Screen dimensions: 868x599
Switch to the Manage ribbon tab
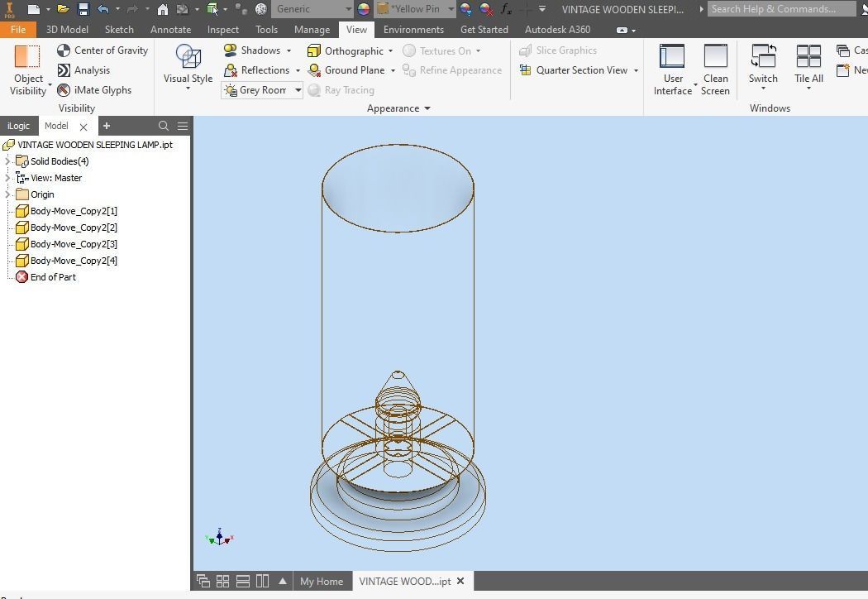coord(312,29)
